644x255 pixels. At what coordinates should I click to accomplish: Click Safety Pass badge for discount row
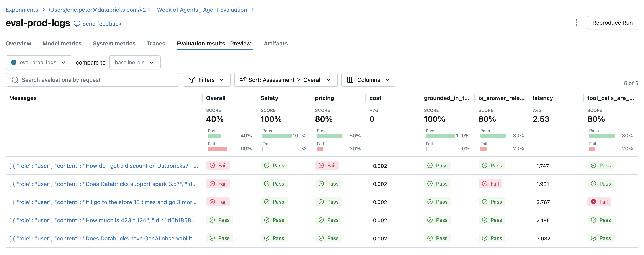click(x=274, y=165)
